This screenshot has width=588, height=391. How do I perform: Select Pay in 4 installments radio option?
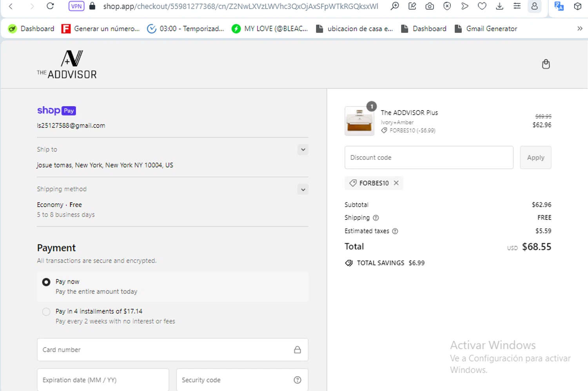coord(46,312)
